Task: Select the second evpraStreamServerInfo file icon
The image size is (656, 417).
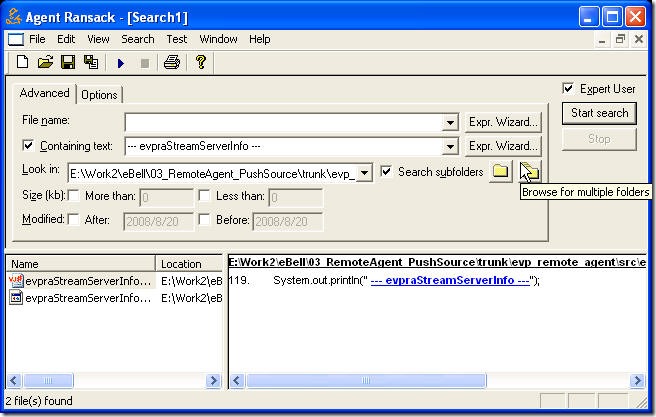Action: 16,298
